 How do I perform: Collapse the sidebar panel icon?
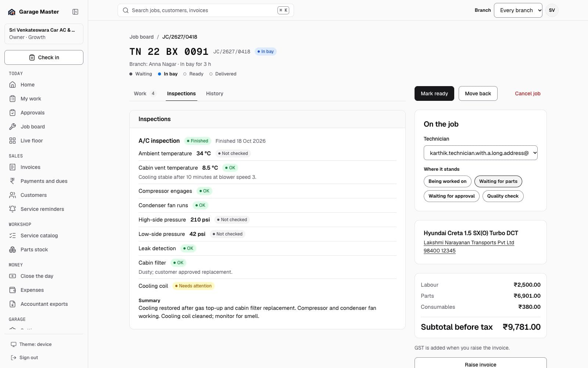75,12
